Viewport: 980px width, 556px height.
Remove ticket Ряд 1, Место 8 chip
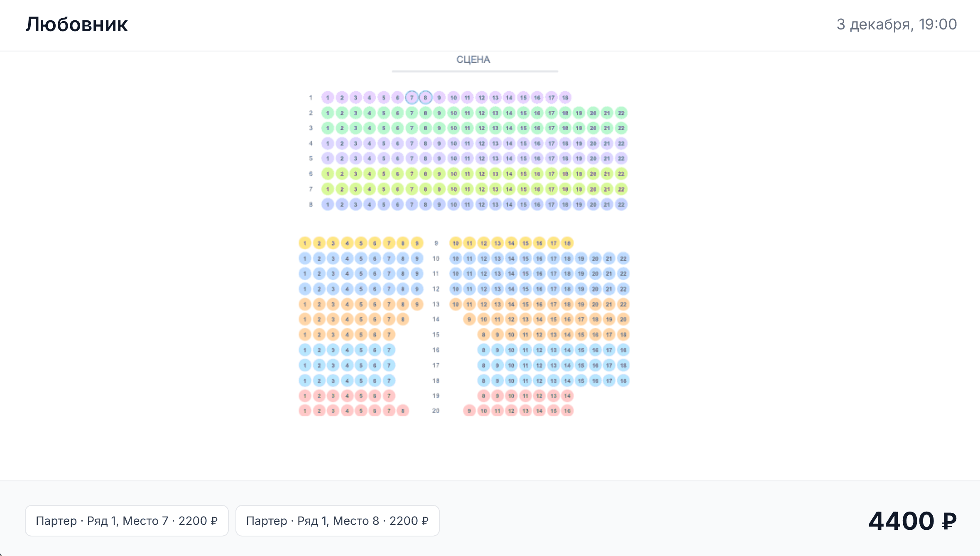(337, 521)
